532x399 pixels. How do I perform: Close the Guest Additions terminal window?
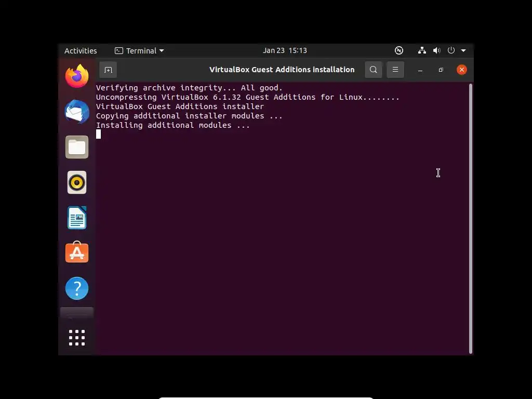[461, 70]
